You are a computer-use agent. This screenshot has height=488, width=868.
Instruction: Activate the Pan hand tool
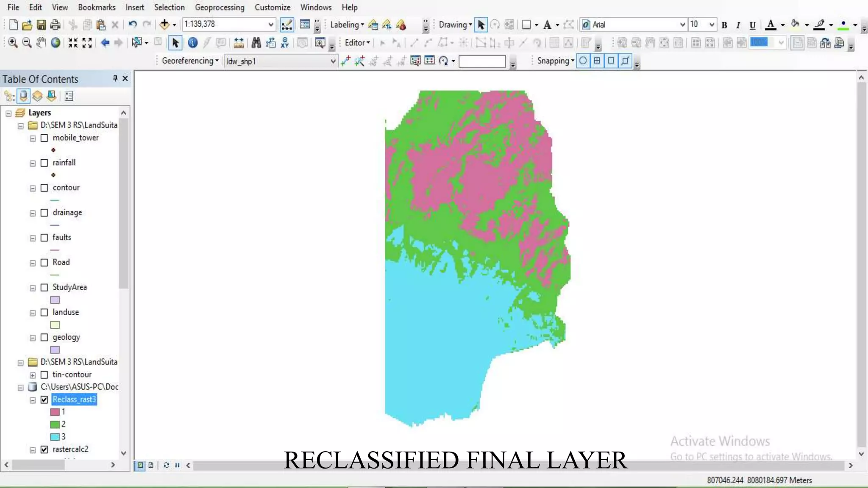[x=41, y=43]
